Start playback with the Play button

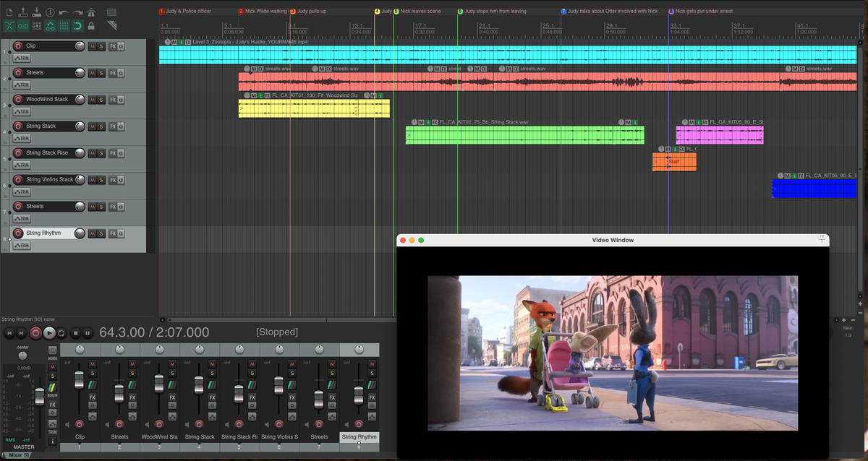coord(49,333)
